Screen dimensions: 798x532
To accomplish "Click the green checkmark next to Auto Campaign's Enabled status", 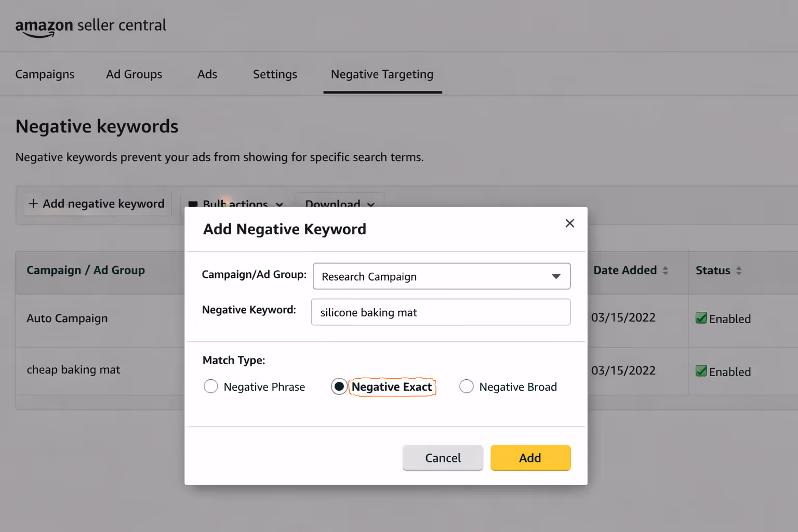I will [702, 318].
